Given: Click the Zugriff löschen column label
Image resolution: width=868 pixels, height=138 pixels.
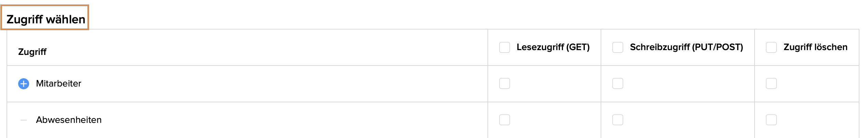Looking at the screenshot, I should (x=815, y=47).
